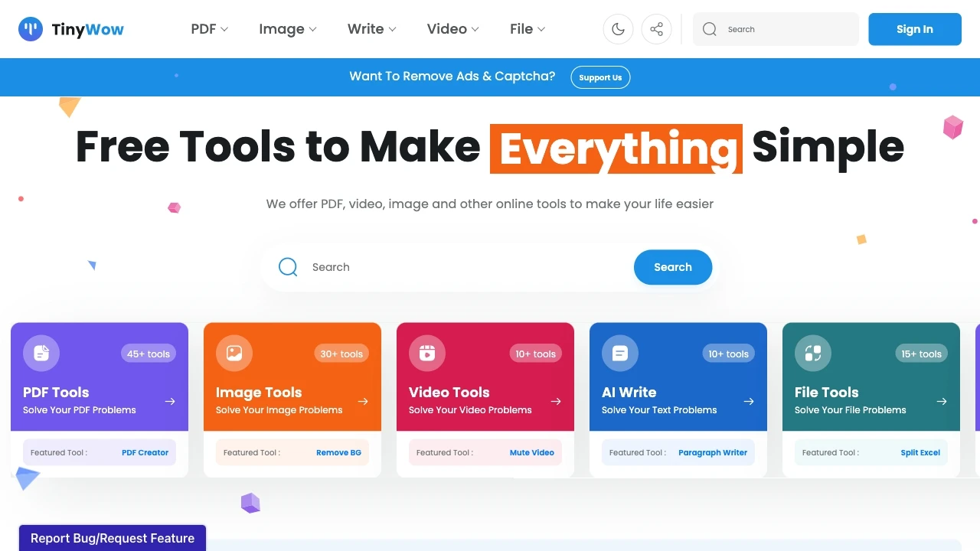
Task: Open the share options icon
Action: 656,28
